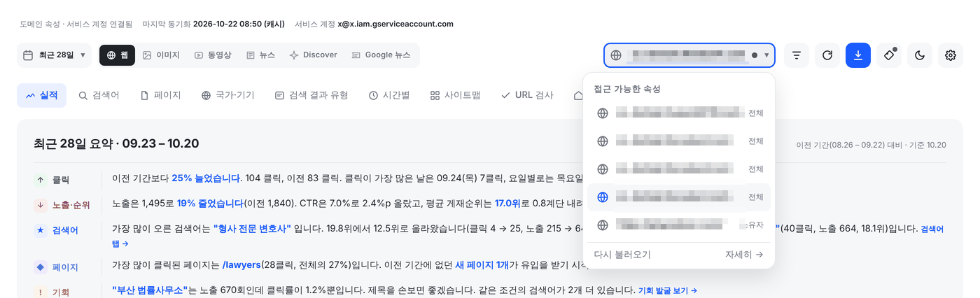This screenshot has width=980, height=298.
Task: Open the filter options icon
Action: 797,55
